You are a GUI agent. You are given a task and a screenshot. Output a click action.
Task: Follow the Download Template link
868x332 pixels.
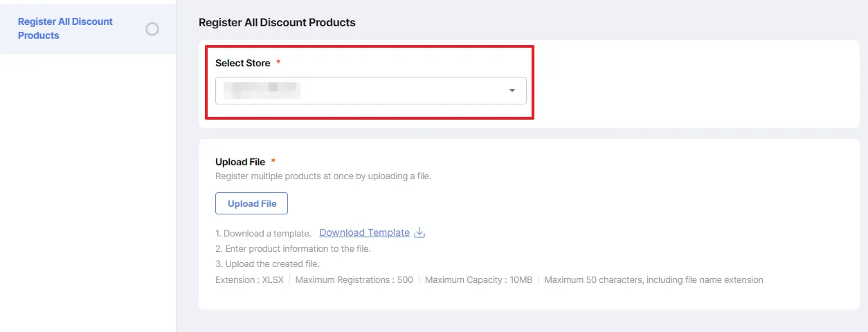coord(364,233)
